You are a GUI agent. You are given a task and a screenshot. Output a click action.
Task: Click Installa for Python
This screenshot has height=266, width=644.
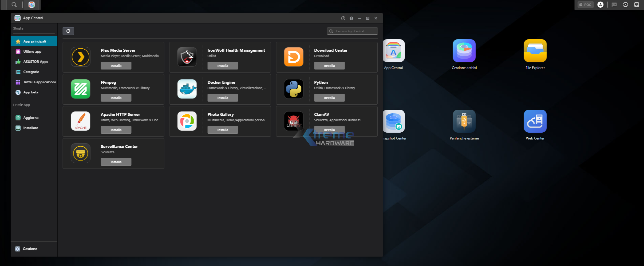click(329, 98)
